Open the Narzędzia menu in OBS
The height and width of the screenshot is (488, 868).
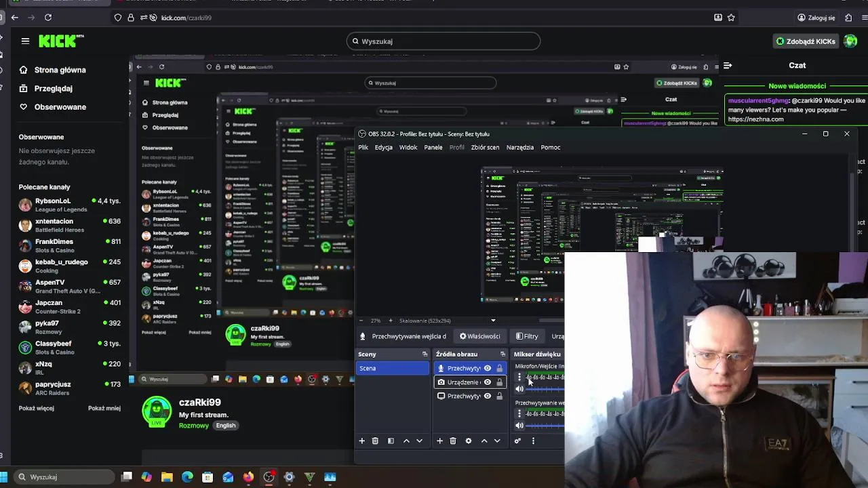click(x=519, y=147)
